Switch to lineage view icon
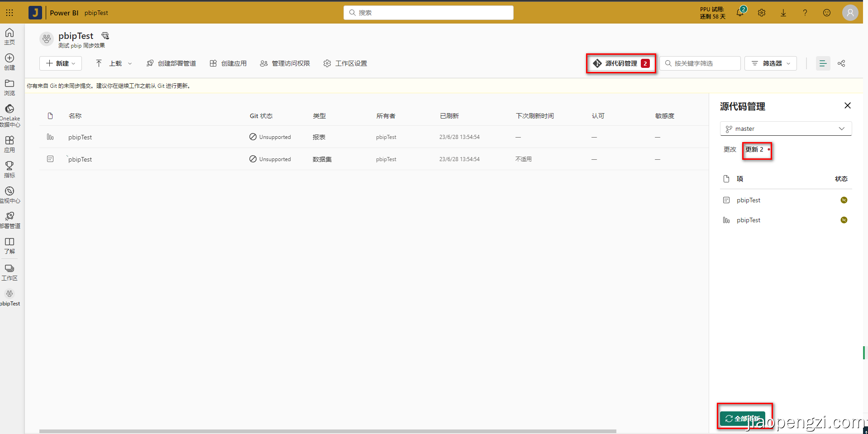This screenshot has width=868, height=434. (x=841, y=63)
